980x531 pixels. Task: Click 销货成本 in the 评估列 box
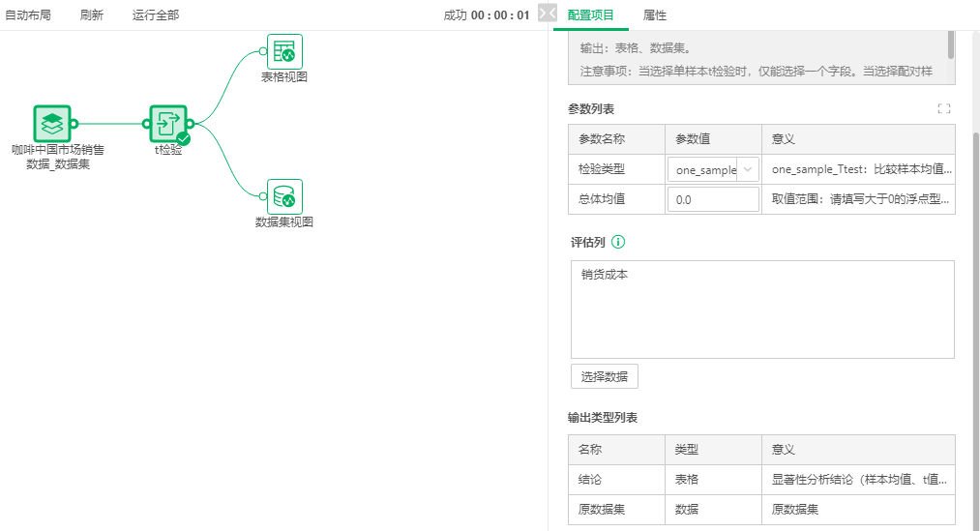click(x=605, y=275)
